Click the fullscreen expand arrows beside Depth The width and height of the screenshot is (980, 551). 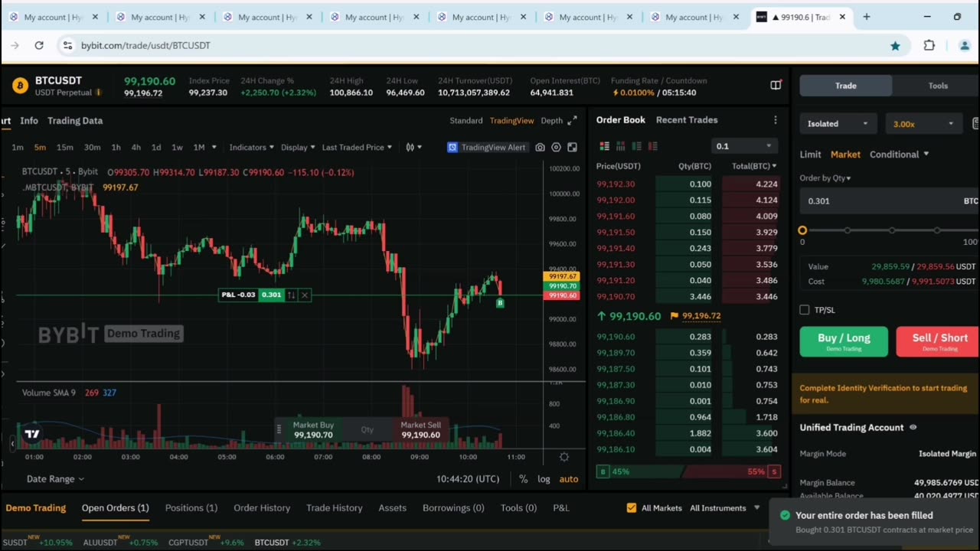[572, 120]
